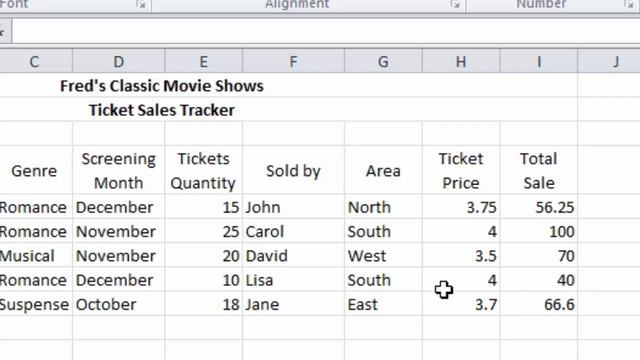Select column C header

(36, 62)
